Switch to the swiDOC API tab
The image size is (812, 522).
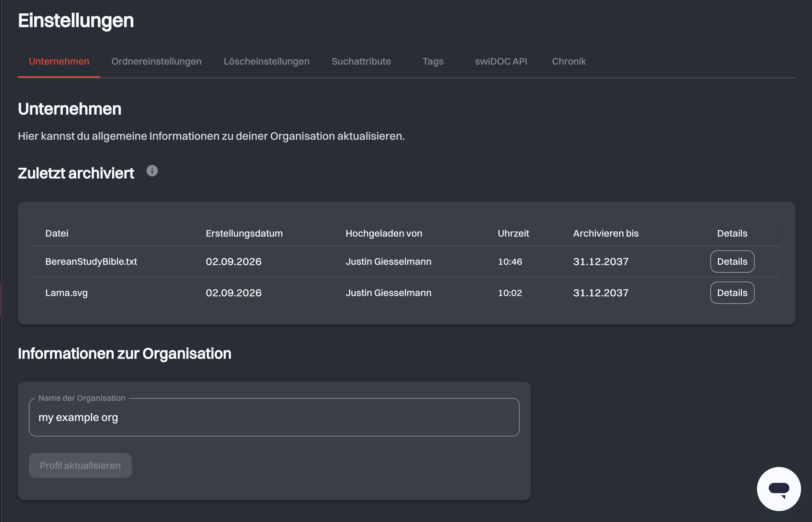point(501,61)
